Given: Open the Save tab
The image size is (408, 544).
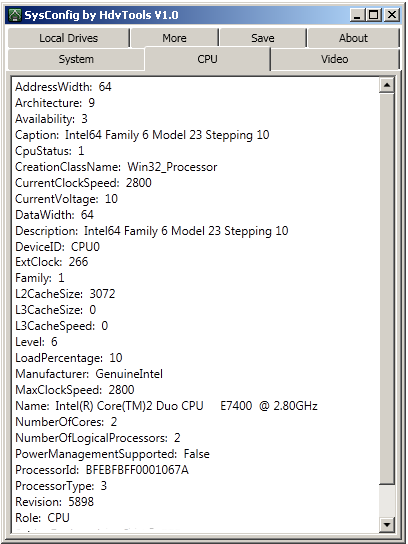Looking at the screenshot, I should tap(263, 38).
